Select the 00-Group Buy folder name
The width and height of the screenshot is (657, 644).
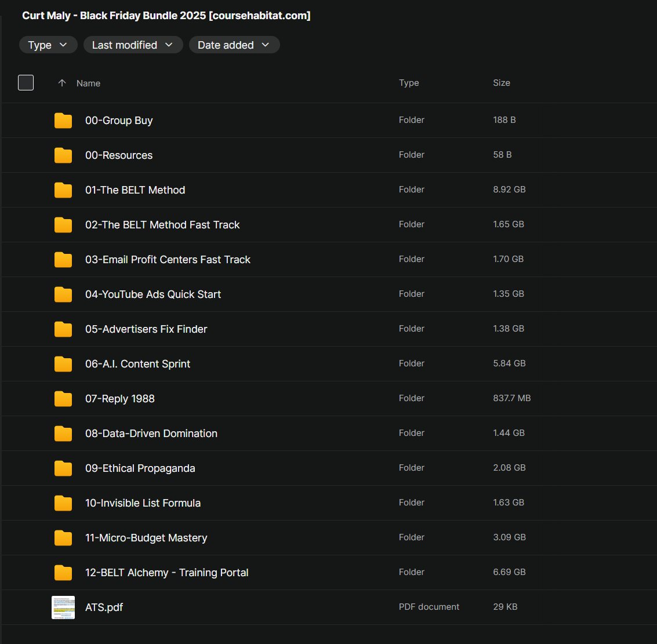click(x=119, y=121)
